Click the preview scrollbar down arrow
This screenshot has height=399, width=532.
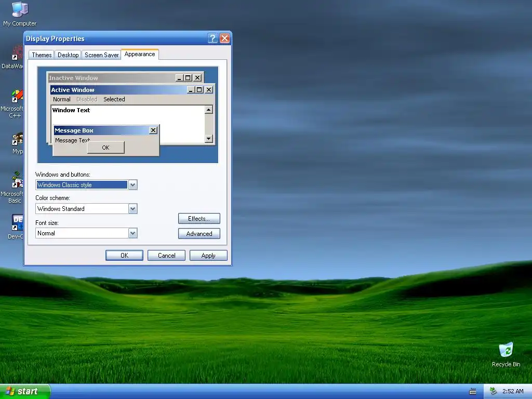pos(209,138)
